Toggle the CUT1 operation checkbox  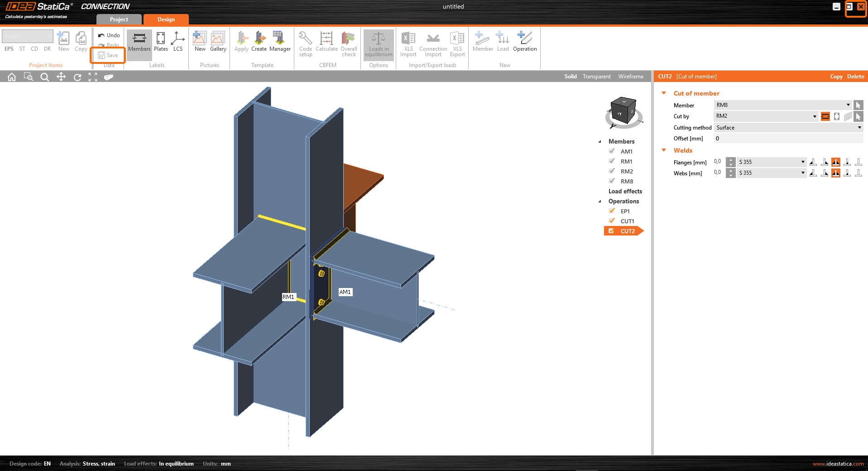612,221
